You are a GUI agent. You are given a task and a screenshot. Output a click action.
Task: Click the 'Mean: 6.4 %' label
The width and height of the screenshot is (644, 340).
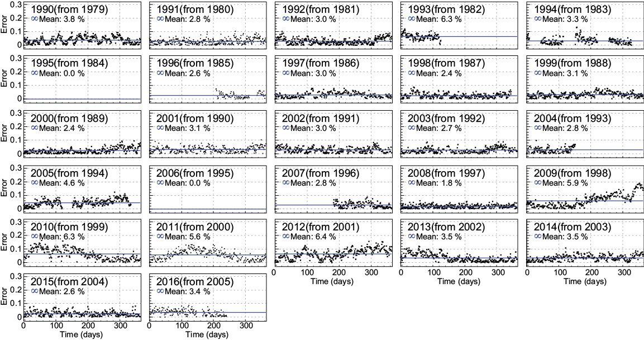(313, 237)
